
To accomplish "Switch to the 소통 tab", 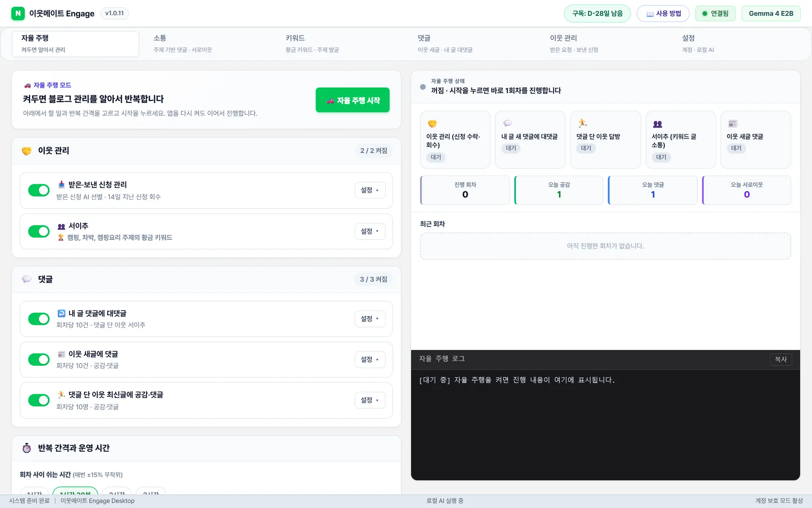I will tap(208, 44).
